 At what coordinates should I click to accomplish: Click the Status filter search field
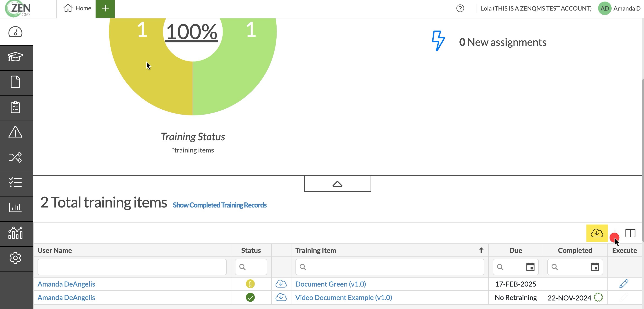[251, 267]
